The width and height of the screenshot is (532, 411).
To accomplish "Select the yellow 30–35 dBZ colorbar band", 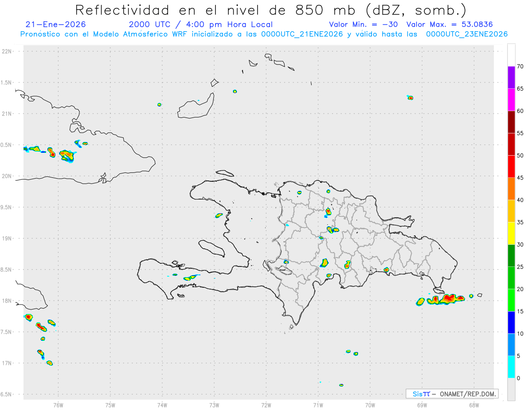I will click(511, 233).
